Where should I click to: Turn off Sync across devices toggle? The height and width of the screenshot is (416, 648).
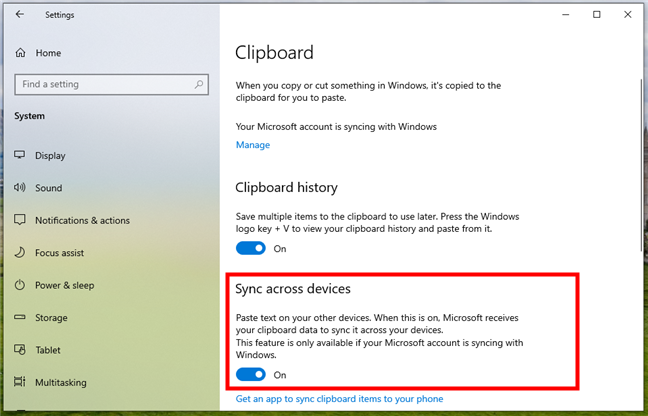[250, 375]
